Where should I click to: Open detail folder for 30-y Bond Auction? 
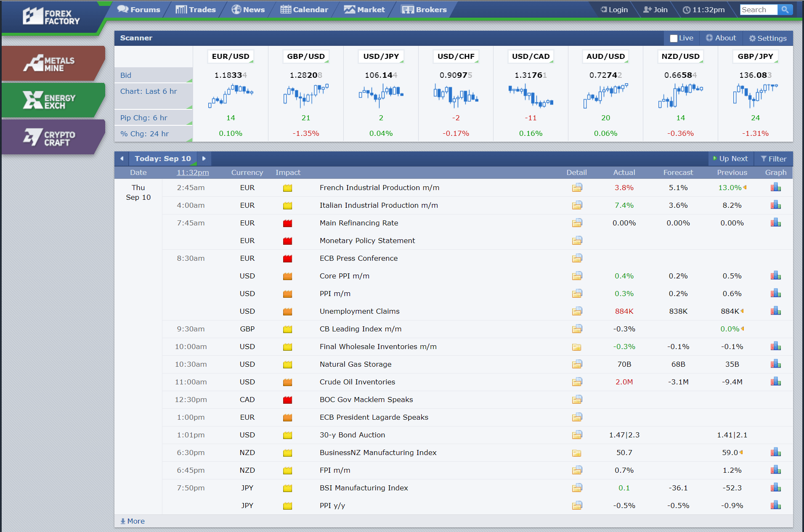point(577,435)
